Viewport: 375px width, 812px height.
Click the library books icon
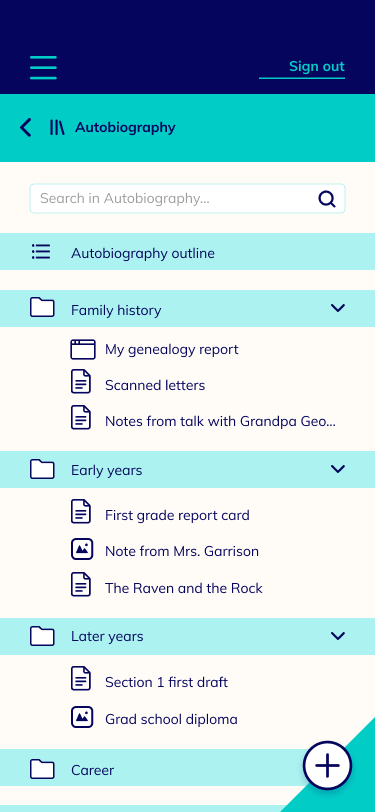(x=57, y=127)
